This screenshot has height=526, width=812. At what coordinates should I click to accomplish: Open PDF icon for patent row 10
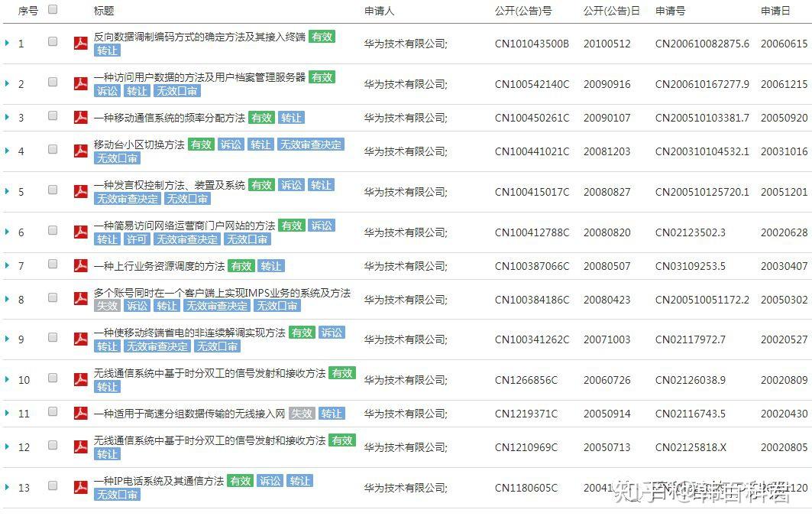tap(80, 379)
